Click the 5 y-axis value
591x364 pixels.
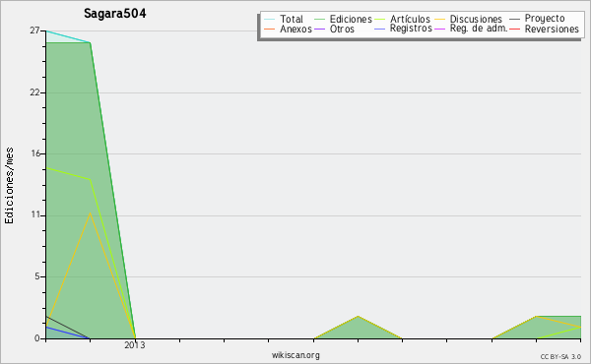tap(37, 276)
